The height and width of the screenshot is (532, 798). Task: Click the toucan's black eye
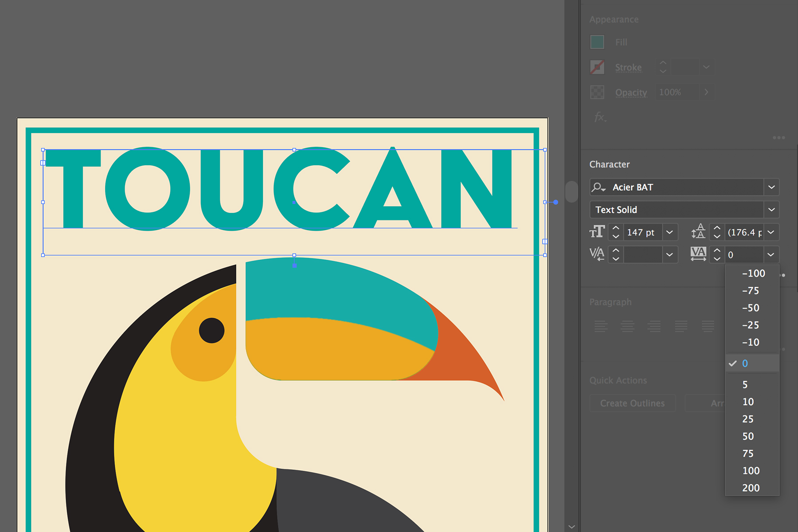pyautogui.click(x=211, y=330)
